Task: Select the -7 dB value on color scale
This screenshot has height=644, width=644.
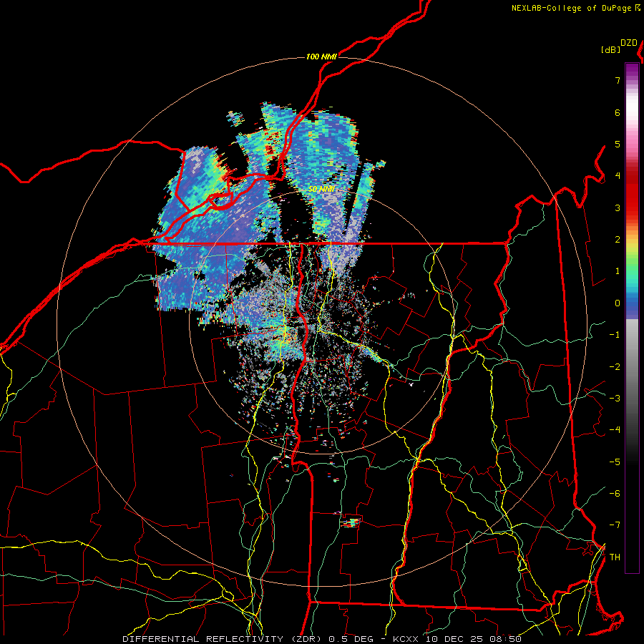Action: click(615, 525)
